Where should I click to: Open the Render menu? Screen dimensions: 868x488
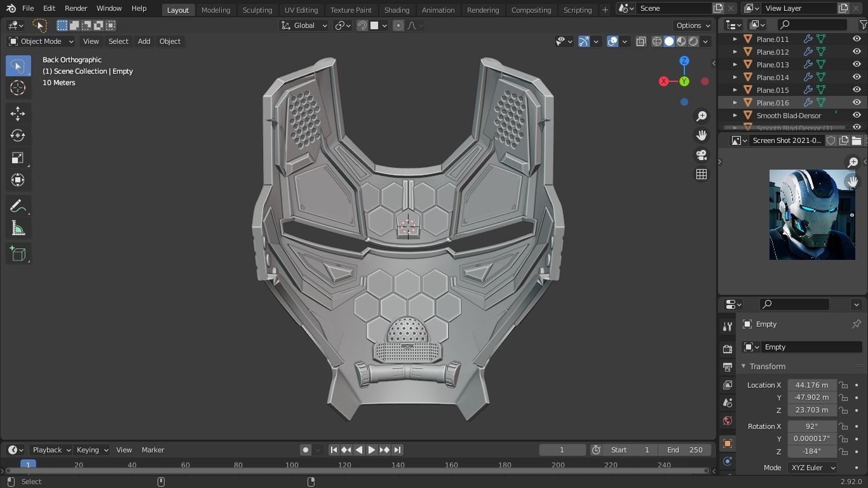(76, 8)
